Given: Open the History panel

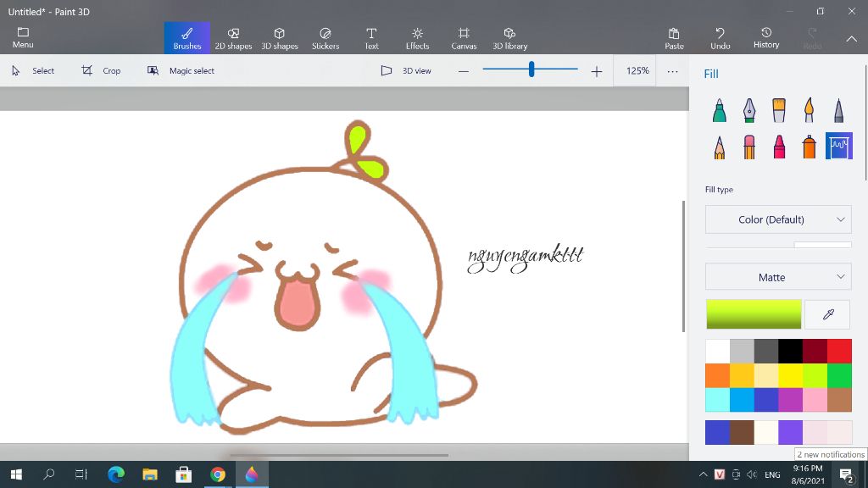Looking at the screenshot, I should click(x=766, y=38).
